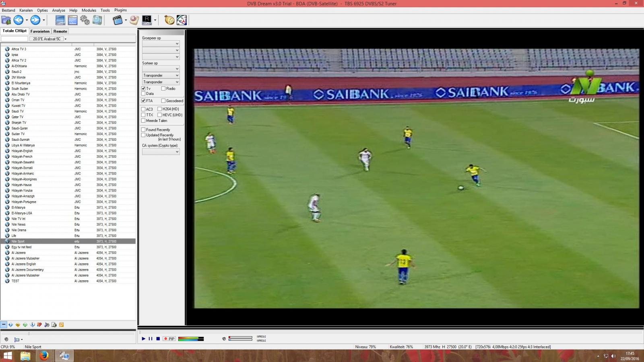Image resolution: width=644 pixels, height=362 pixels.
Task: Click the blue forward arrow toolbar icon
Action: 35,20
